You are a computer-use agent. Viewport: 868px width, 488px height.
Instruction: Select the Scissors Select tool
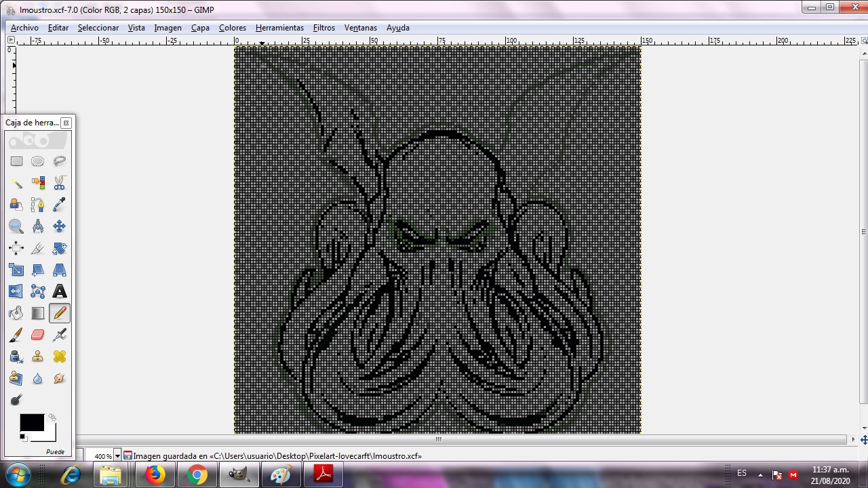pos(60,183)
